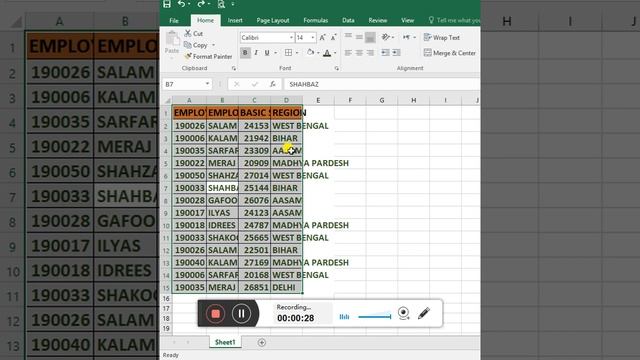Image resolution: width=640 pixels, height=360 pixels.
Task: Click the Orientation text rotation icon
Action: pyautogui.click(x=385, y=37)
